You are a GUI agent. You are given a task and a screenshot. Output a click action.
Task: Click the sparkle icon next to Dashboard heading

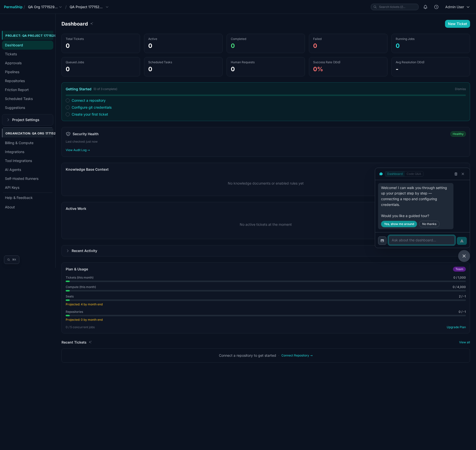91,24
